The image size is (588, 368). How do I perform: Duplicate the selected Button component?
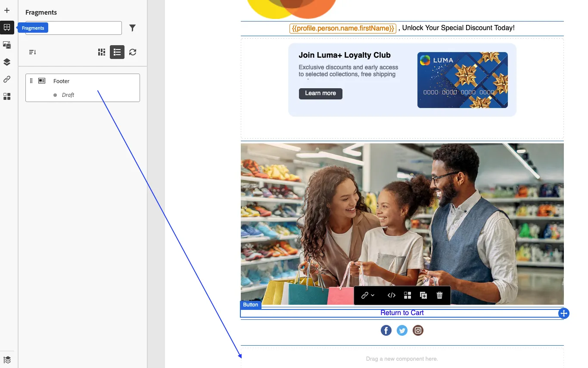423,295
